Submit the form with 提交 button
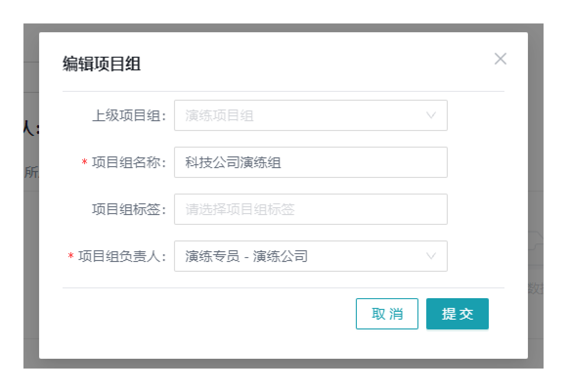This screenshot has width=568, height=392. click(457, 314)
